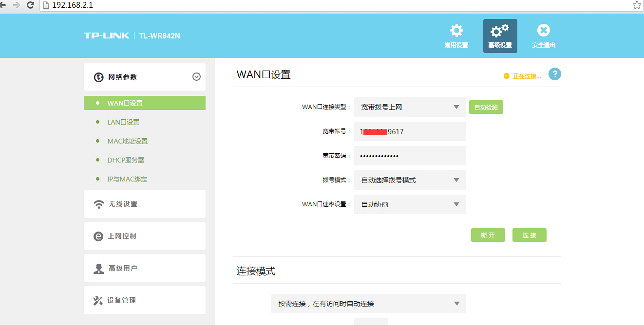
Task: Click the yellow 正在连接 status indicator
Action: click(x=522, y=76)
